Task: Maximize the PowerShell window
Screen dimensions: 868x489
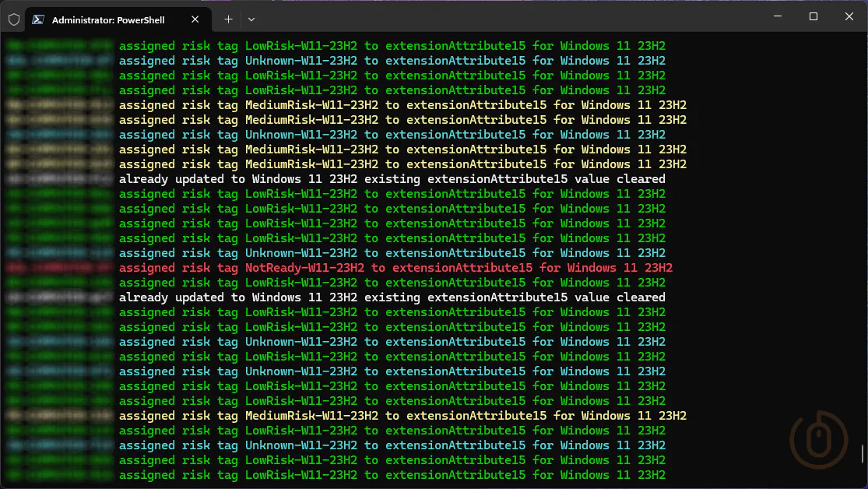Action: (814, 16)
